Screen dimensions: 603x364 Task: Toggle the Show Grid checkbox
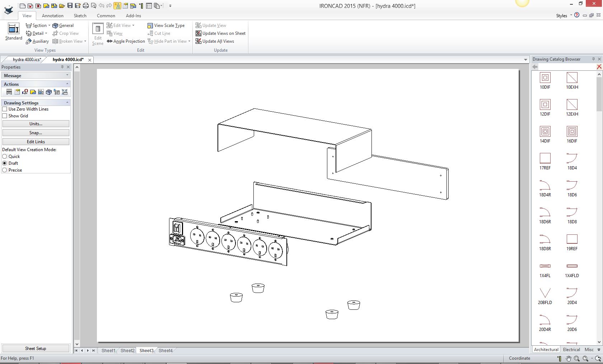pyautogui.click(x=5, y=116)
